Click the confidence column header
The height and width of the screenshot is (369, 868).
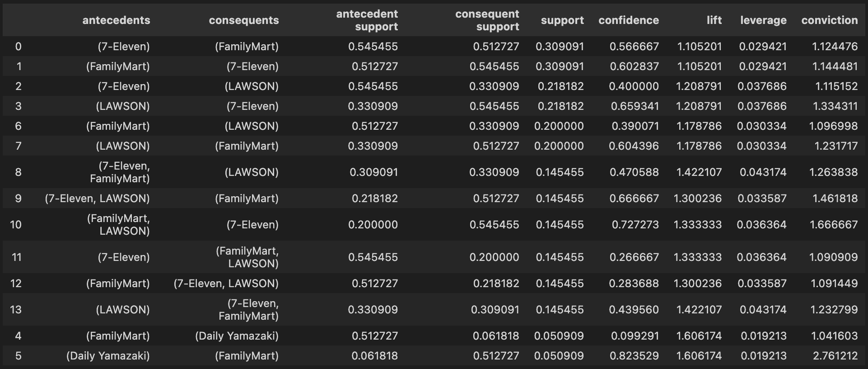628,20
